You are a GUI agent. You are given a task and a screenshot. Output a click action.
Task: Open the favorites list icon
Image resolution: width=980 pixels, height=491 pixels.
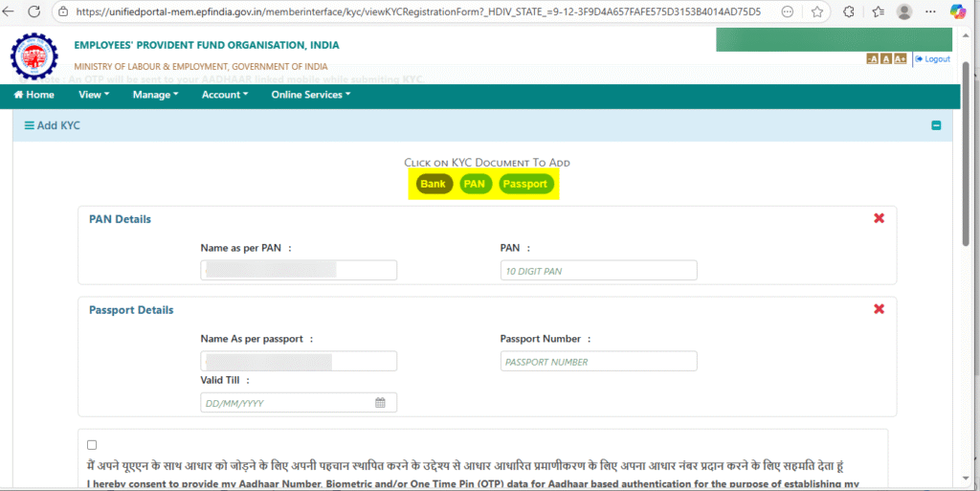coord(879,11)
